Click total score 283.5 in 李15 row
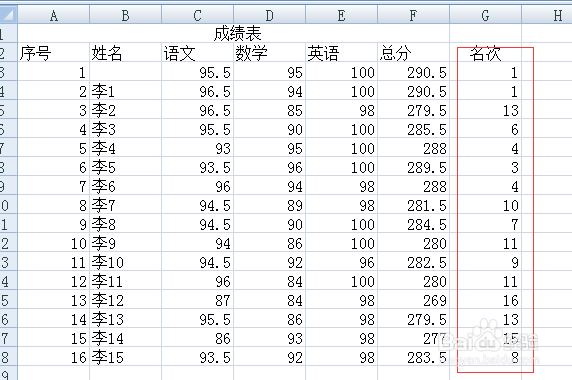 tap(413, 357)
